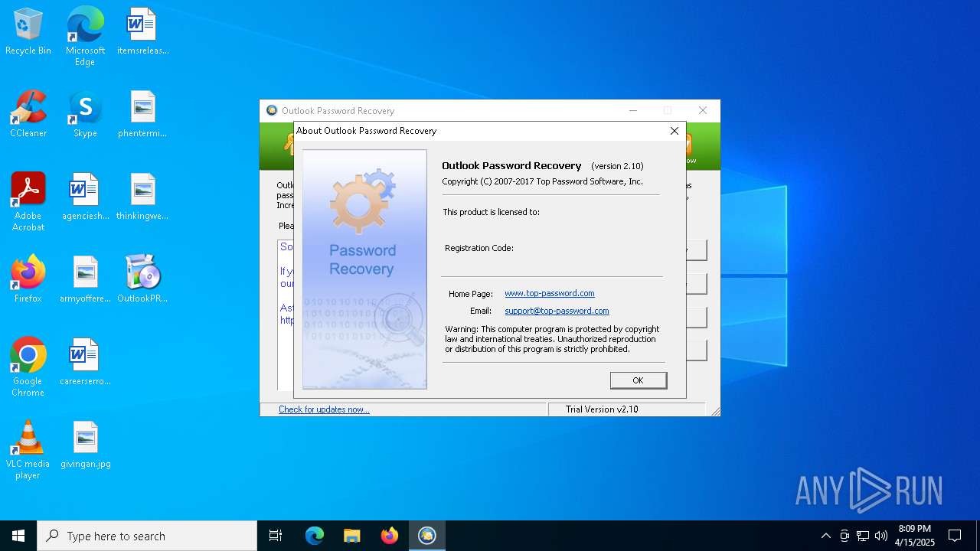This screenshot has width=980, height=551.
Task: Click the Registration Code label
Action: pos(479,248)
